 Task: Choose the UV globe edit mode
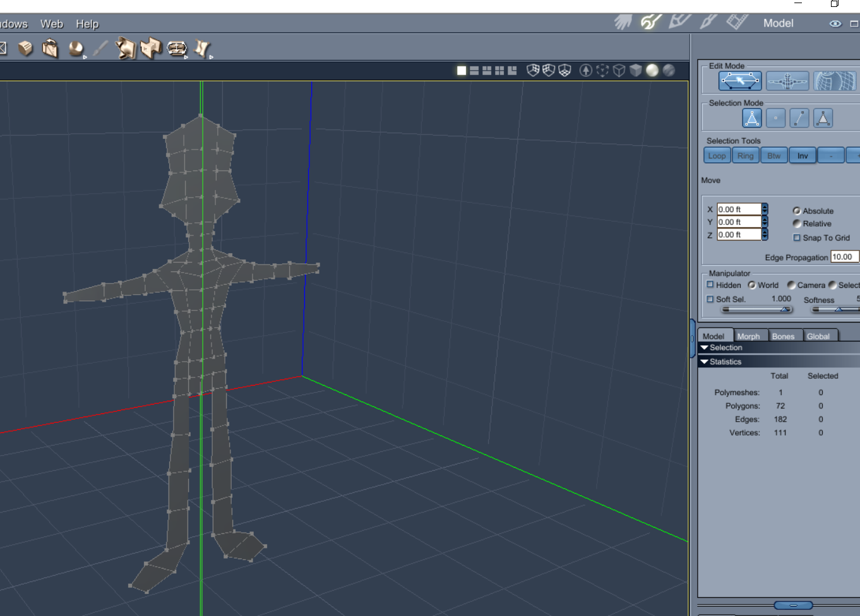835,81
